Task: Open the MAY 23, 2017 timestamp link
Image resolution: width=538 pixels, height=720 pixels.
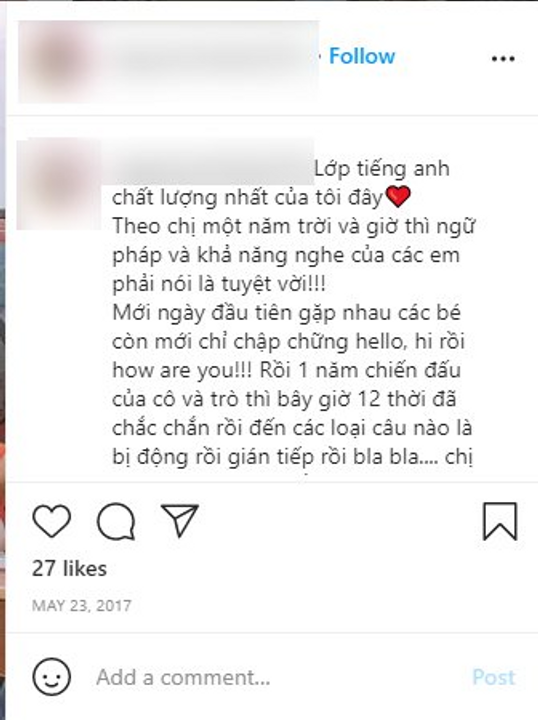Action: pyautogui.click(x=82, y=606)
